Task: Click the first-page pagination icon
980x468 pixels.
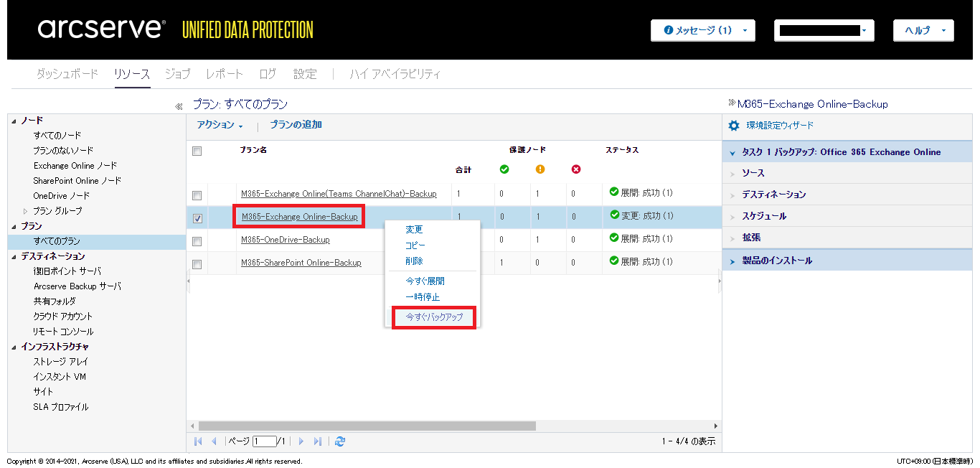Action: [x=198, y=441]
